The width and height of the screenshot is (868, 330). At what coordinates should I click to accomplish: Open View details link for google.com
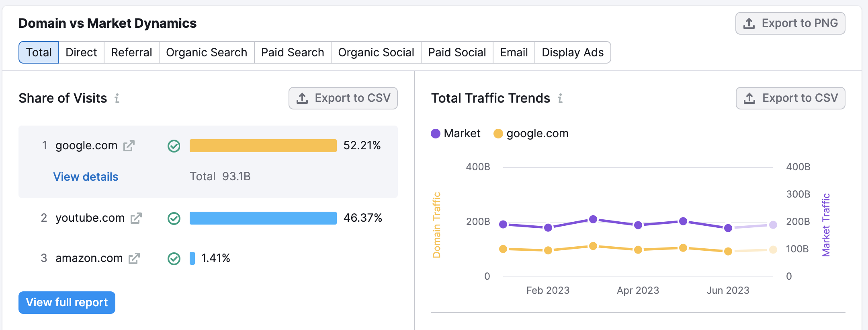tap(86, 177)
